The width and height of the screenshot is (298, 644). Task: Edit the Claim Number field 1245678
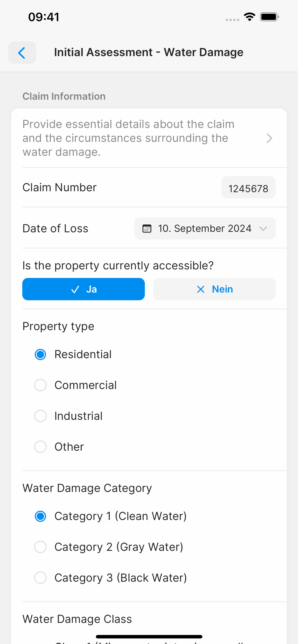(x=249, y=188)
